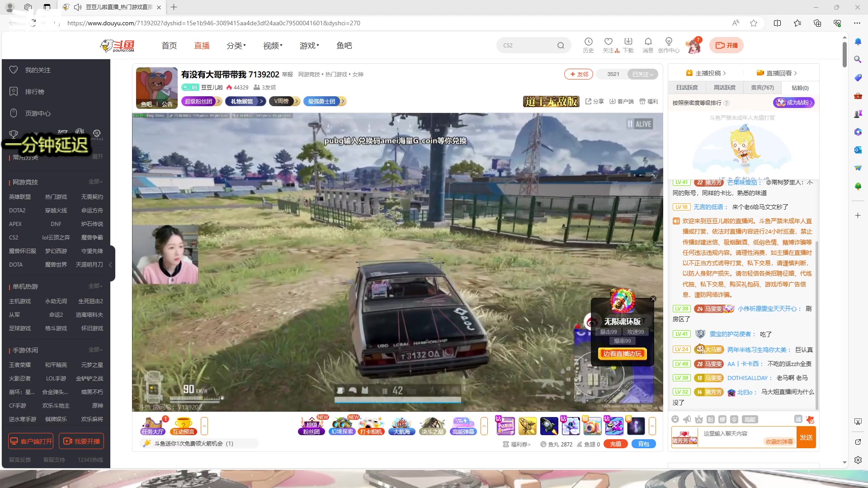Viewport: 868px width, 488px height.
Task: Toggle the gift effects block icon
Action: 810,419
